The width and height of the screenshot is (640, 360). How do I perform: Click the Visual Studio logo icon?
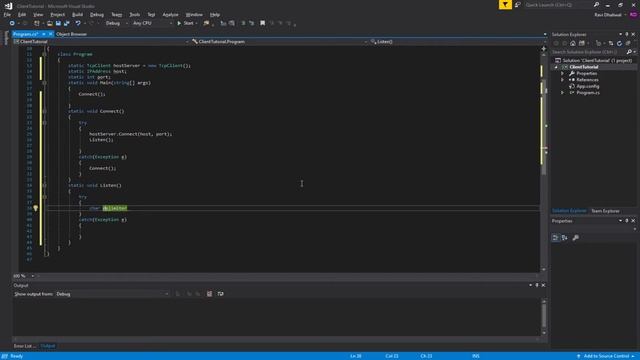(8, 6)
